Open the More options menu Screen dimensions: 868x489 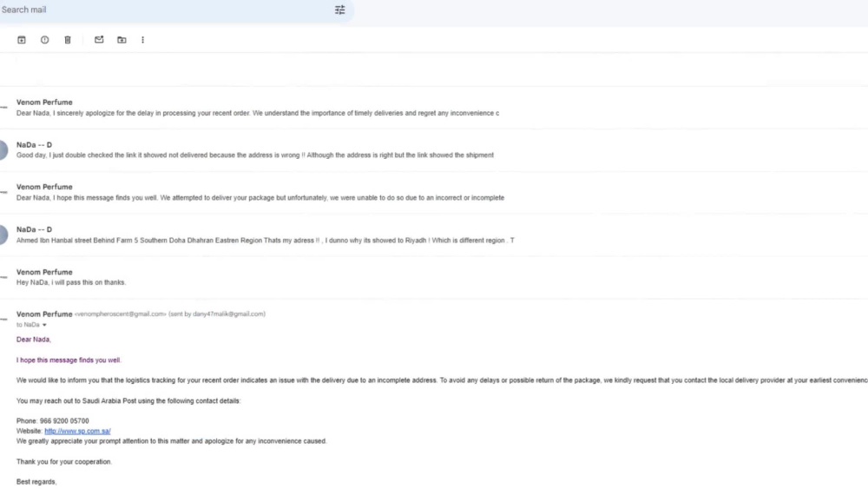pos(143,40)
